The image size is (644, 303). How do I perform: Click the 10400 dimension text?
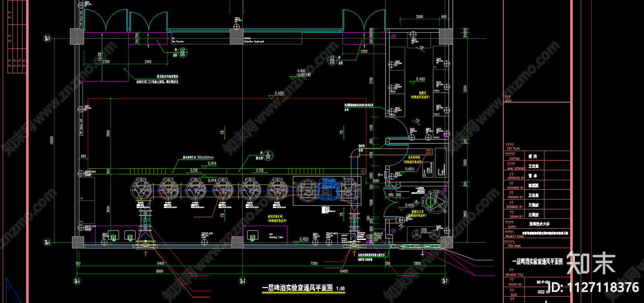pos(343,271)
